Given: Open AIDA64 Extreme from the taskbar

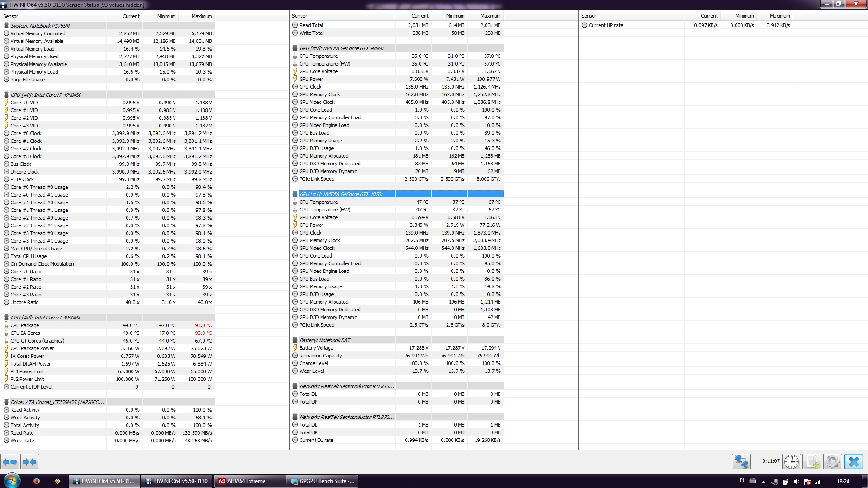Looking at the screenshot, I should click(x=250, y=481).
